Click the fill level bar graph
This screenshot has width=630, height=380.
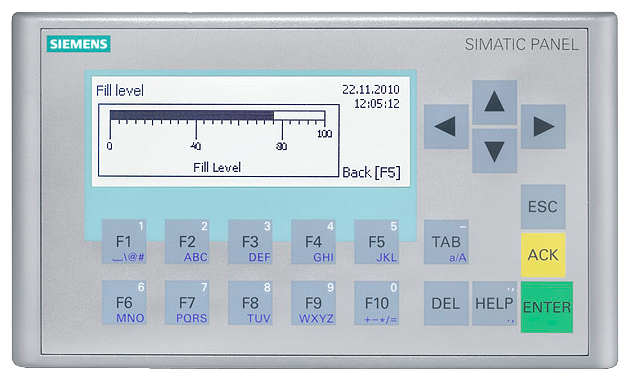click(x=217, y=116)
